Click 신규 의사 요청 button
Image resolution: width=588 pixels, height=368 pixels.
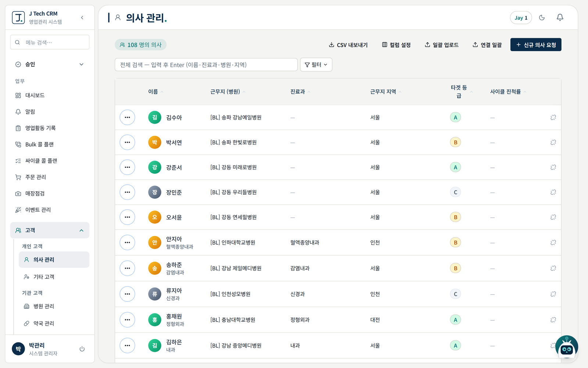pos(536,45)
